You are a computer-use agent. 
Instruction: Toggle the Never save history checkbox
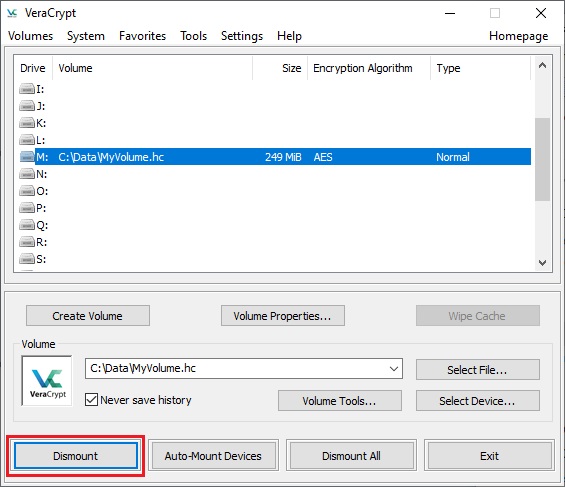pyautogui.click(x=91, y=399)
